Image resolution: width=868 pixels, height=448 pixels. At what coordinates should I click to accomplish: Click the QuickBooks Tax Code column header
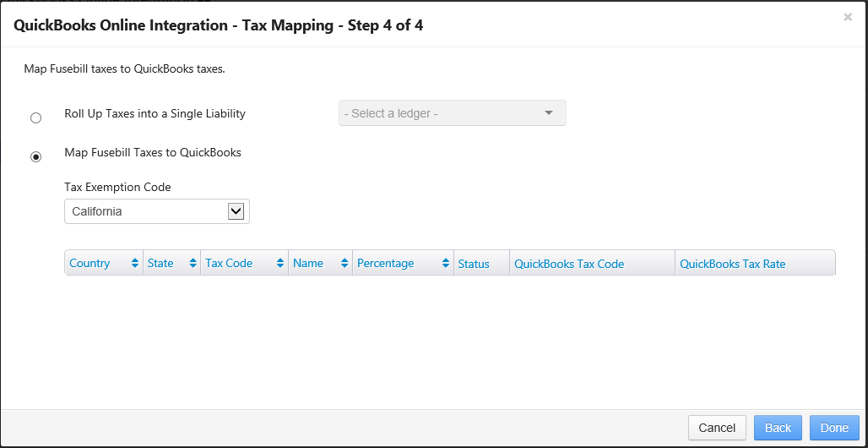tap(593, 264)
